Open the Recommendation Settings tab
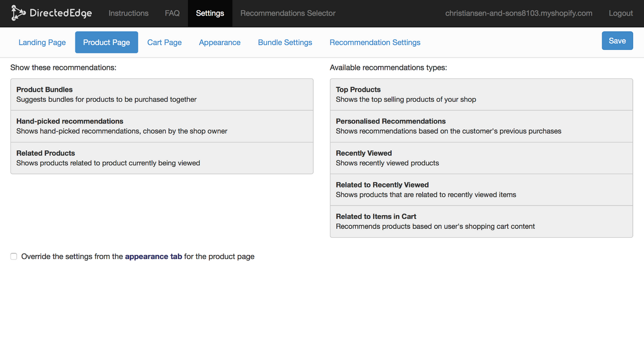The height and width of the screenshot is (362, 644). [375, 42]
